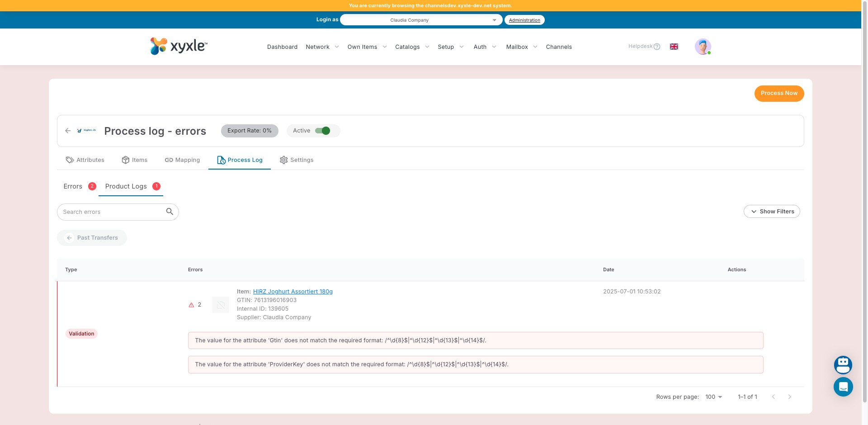Switch to the Errors sub-tab
This screenshot has width=868, height=425.
(73, 186)
